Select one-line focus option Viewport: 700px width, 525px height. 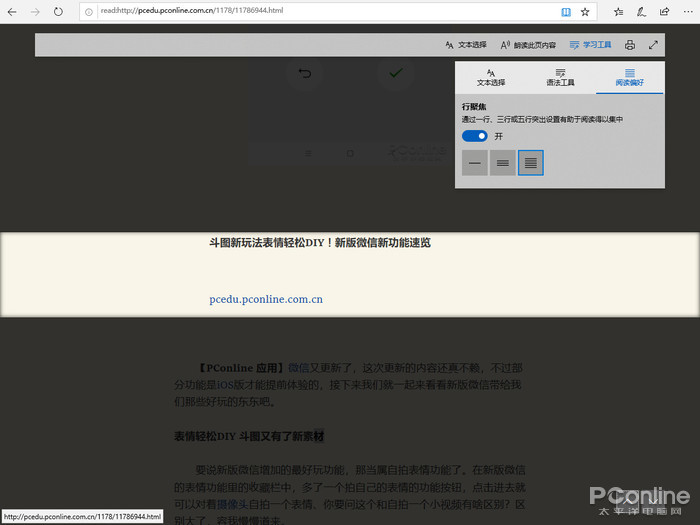click(475, 163)
